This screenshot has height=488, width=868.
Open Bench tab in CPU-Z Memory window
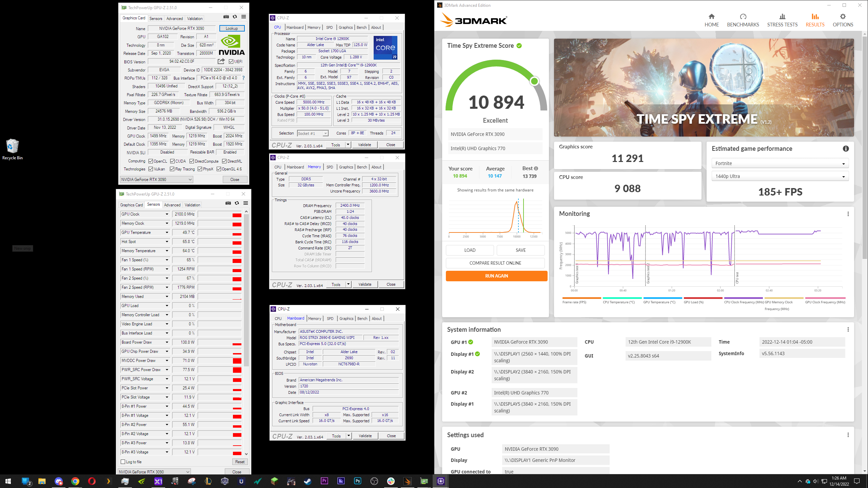pyautogui.click(x=362, y=167)
